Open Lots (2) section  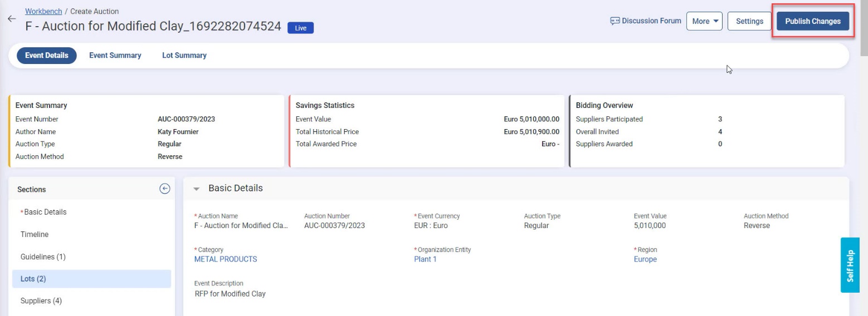tap(33, 279)
